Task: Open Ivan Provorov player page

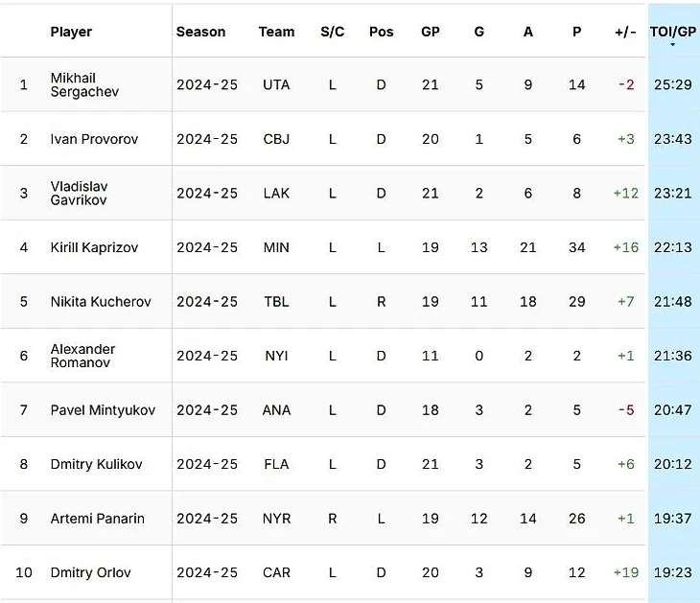Action: click(x=94, y=139)
